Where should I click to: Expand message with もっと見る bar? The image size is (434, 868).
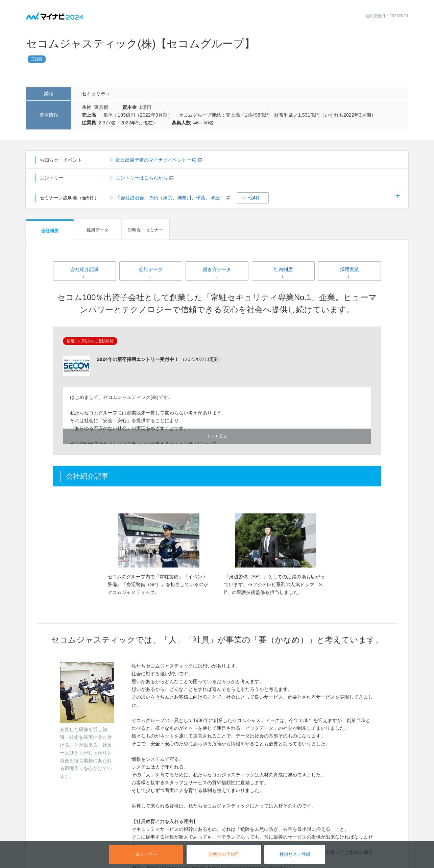[x=217, y=436]
